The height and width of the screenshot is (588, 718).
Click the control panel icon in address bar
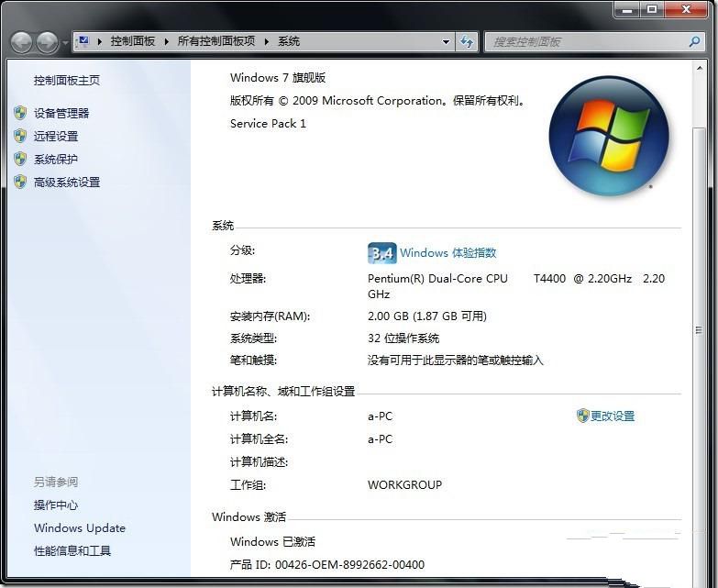[84, 41]
